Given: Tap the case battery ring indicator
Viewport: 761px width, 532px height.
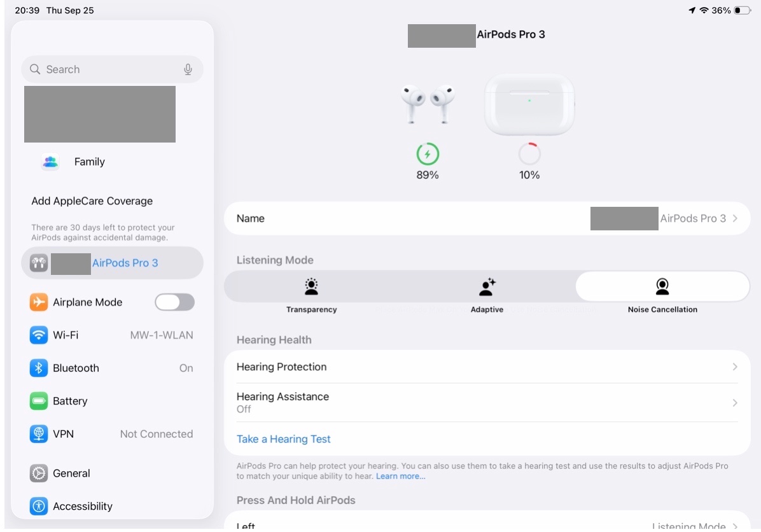Looking at the screenshot, I should (x=529, y=155).
